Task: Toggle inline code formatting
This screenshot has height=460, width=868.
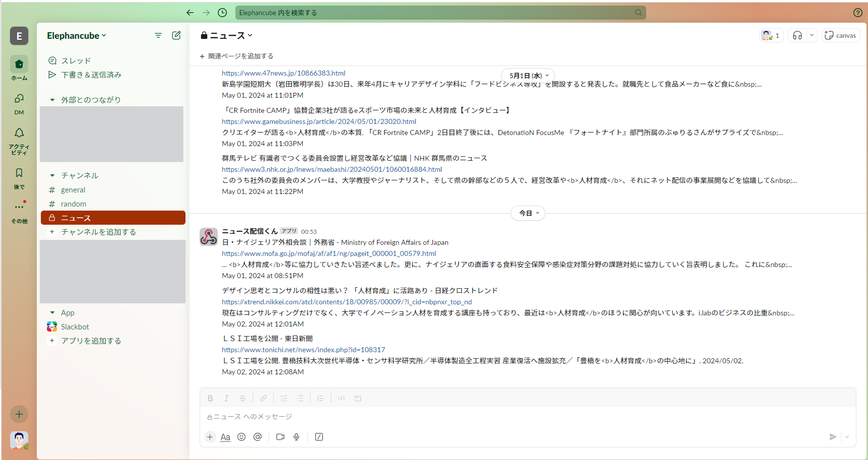Action: tap(341, 398)
